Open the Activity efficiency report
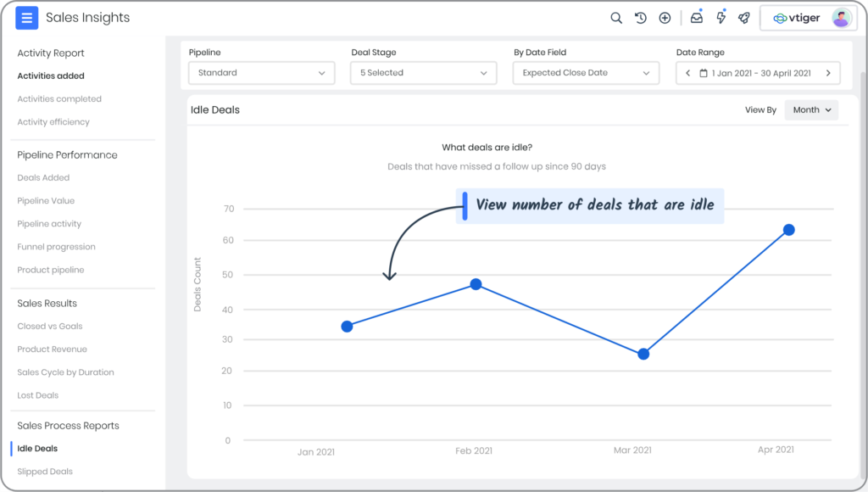This screenshot has height=492, width=868. [x=53, y=122]
